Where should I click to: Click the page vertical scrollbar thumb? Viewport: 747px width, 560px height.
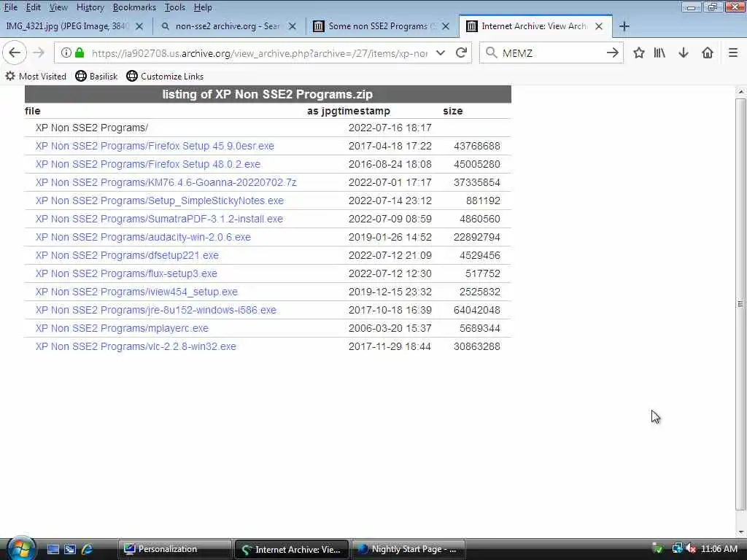point(740,303)
